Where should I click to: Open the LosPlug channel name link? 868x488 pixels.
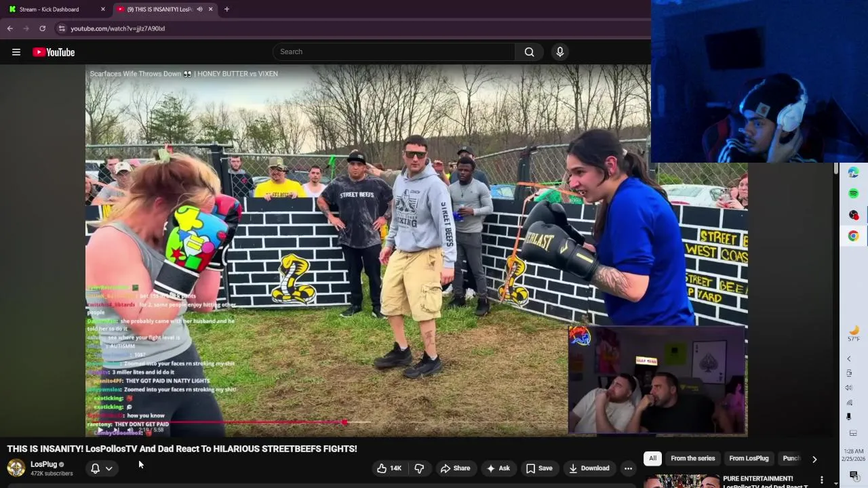pyautogui.click(x=43, y=464)
